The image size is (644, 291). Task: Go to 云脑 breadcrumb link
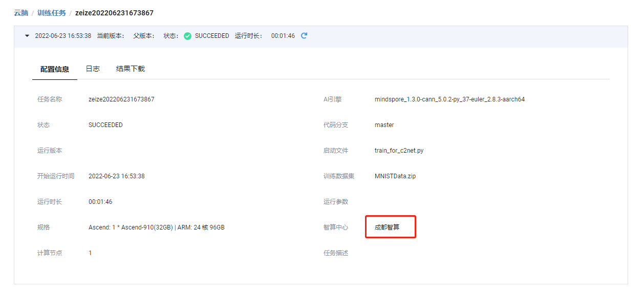pyautogui.click(x=21, y=13)
